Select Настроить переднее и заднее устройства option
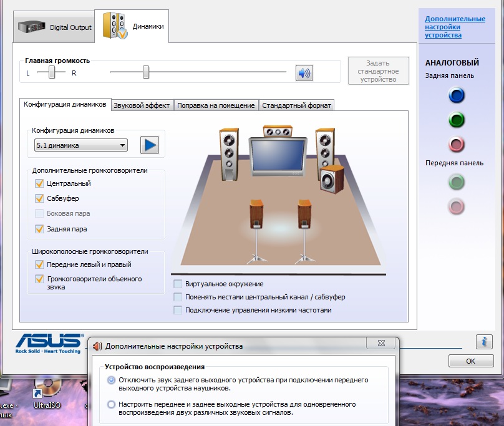Viewport: 504px width, 426px height. (x=111, y=404)
